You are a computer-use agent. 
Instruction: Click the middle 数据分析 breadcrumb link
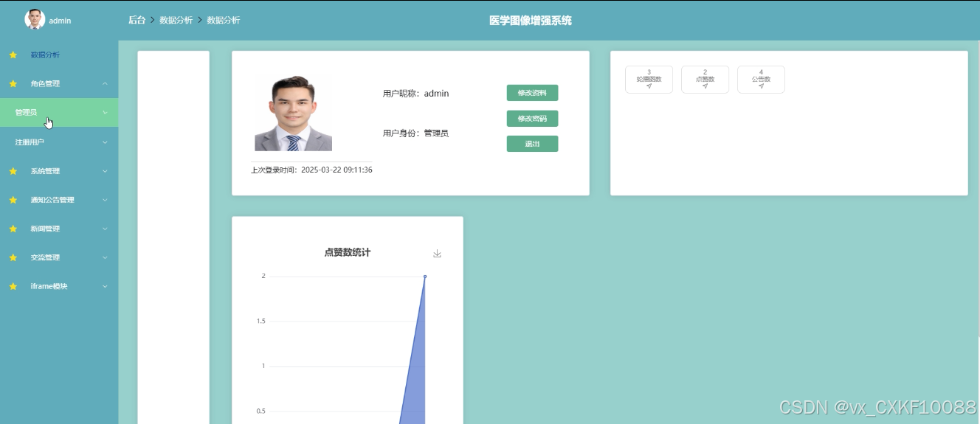[176, 20]
